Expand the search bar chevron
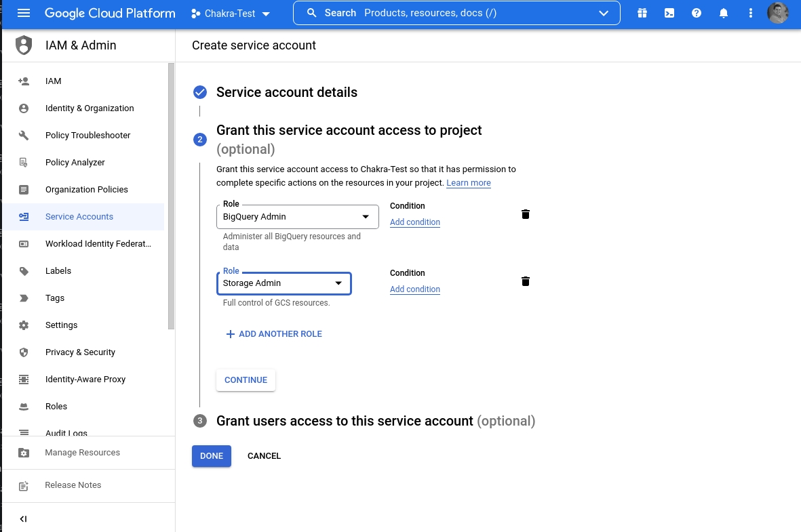The image size is (801, 532). (604, 13)
